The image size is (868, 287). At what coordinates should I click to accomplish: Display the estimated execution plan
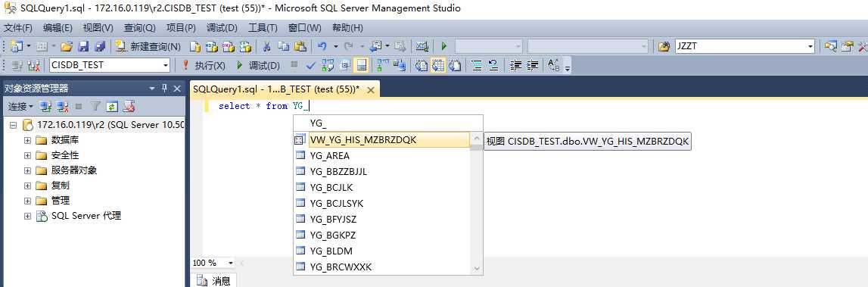click(328, 65)
